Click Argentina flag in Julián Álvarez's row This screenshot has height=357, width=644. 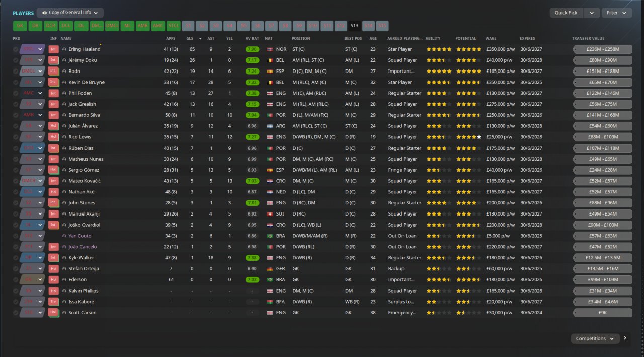[x=270, y=126]
